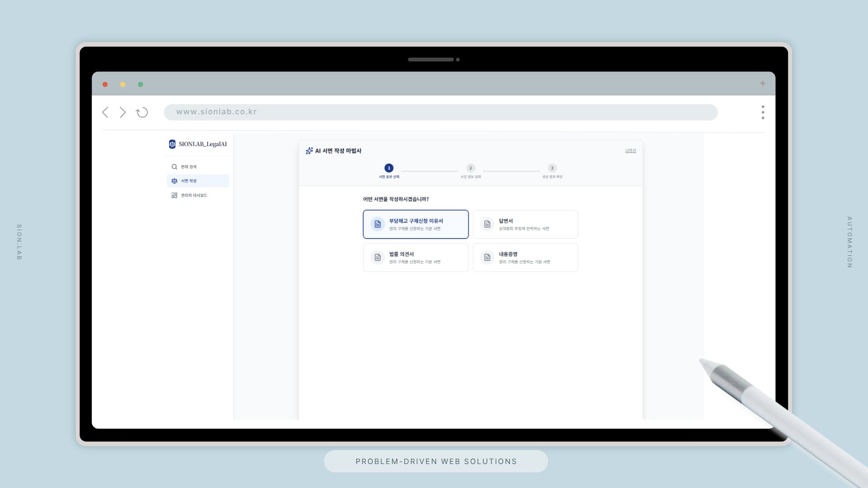The height and width of the screenshot is (488, 868).
Task: Select 부당해고 구제신청 이유서 option card
Action: click(415, 224)
